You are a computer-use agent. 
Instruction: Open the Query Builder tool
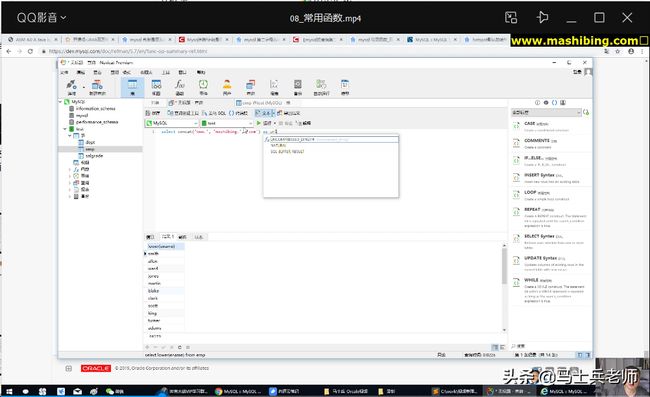183,113
